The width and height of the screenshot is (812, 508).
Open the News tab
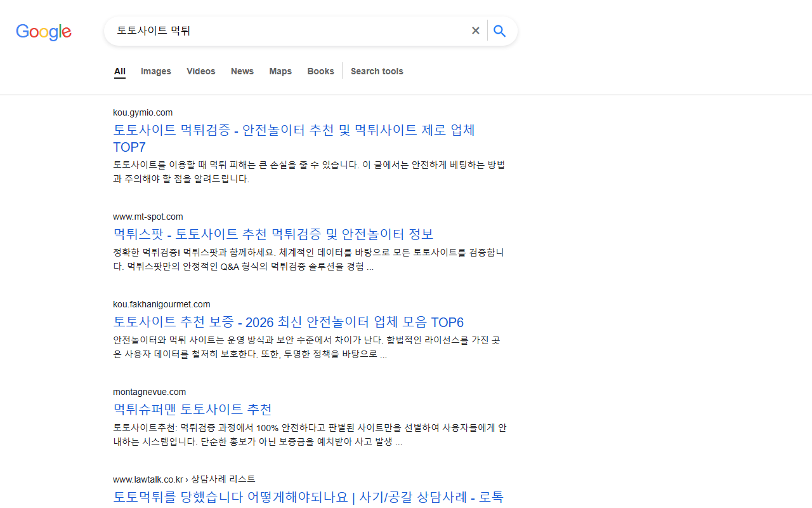coord(242,71)
